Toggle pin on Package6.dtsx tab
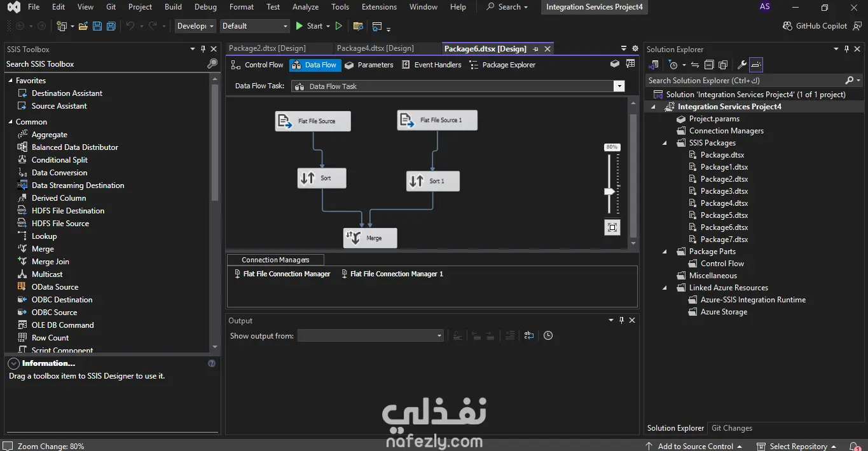The height and width of the screenshot is (451, 868). 535,49
